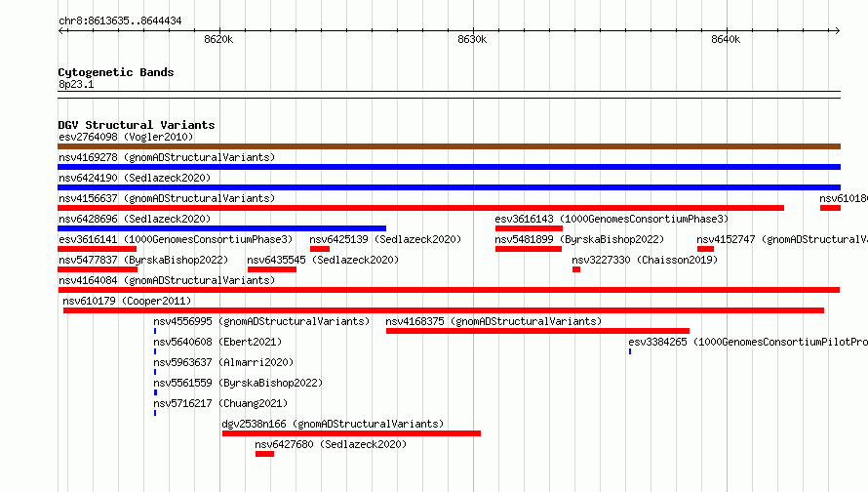
Task: Click the red bar under nsv4168375
Action: pos(537,331)
